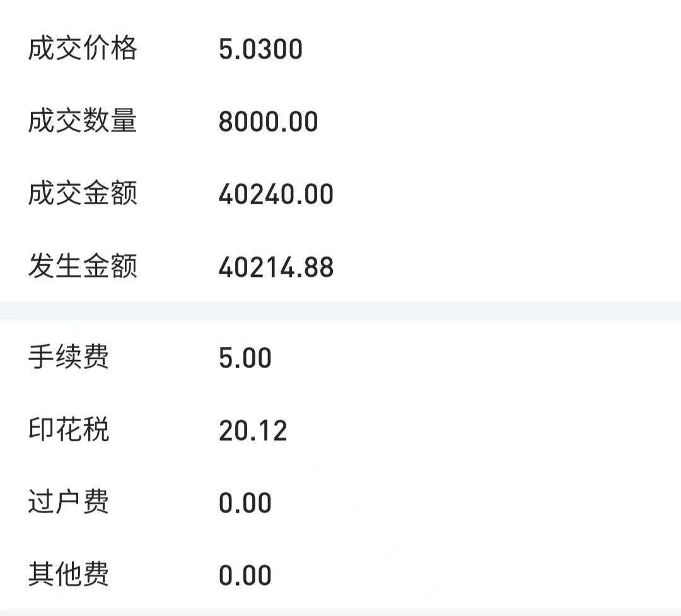Select the 0.00 value beside 其他费
Screen dimensions: 681x616
tap(245, 576)
